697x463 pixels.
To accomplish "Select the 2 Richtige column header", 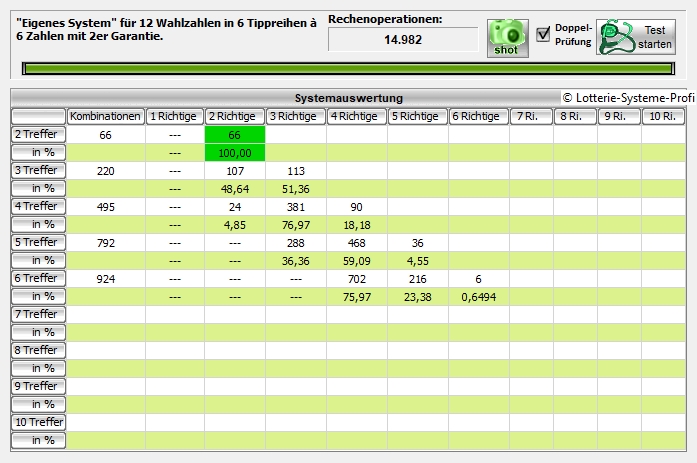I will (x=235, y=116).
